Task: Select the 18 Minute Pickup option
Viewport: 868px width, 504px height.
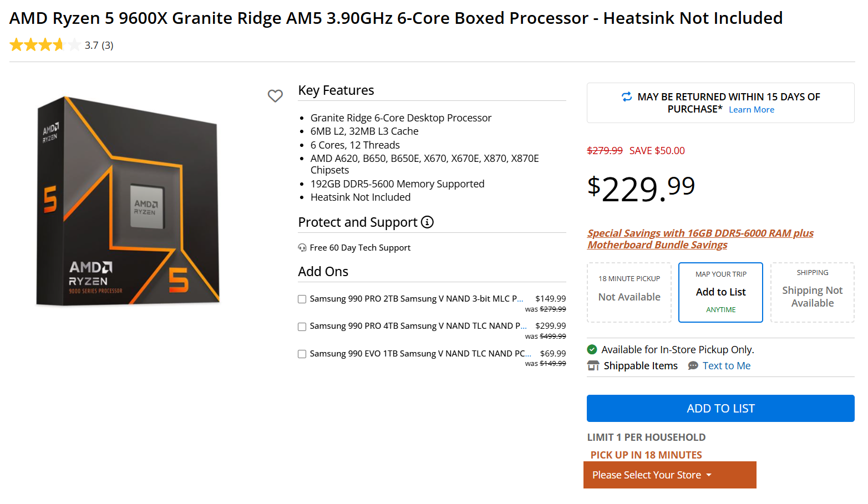Action: click(x=629, y=292)
